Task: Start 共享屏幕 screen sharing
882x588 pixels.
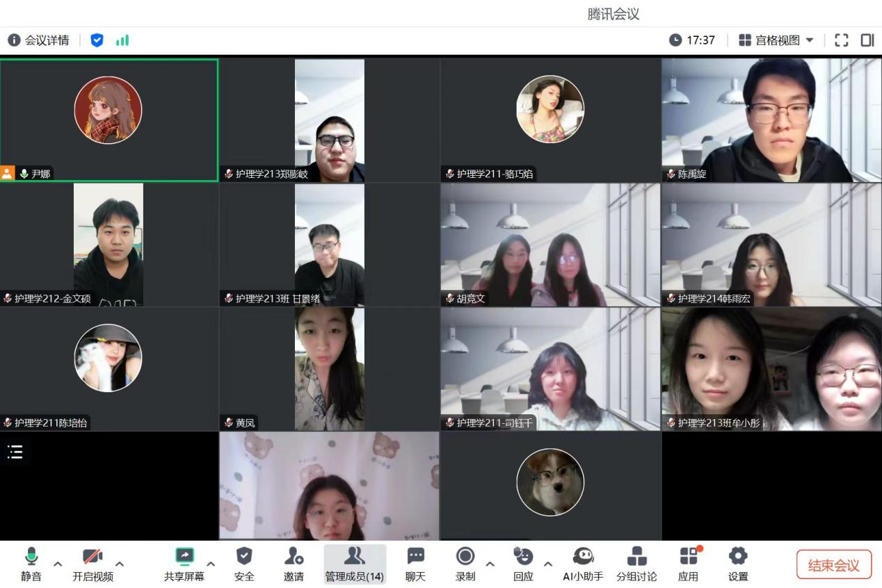Action: [x=184, y=564]
